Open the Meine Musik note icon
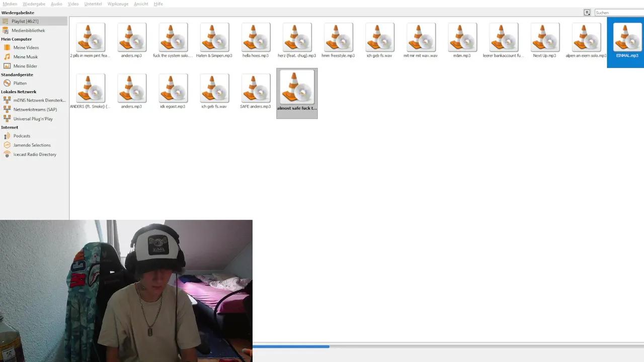Screen dimensions: 644x362 tap(7, 57)
